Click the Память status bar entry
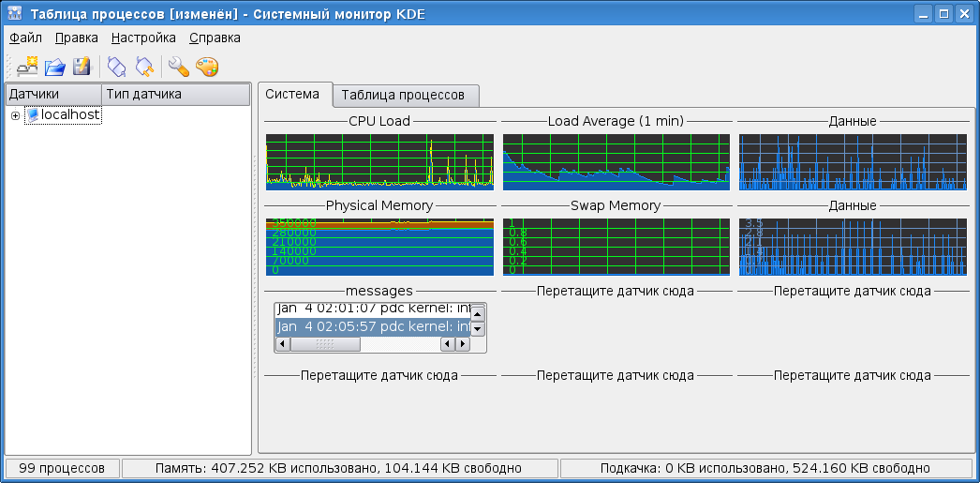This screenshot has height=483, width=980. point(340,468)
